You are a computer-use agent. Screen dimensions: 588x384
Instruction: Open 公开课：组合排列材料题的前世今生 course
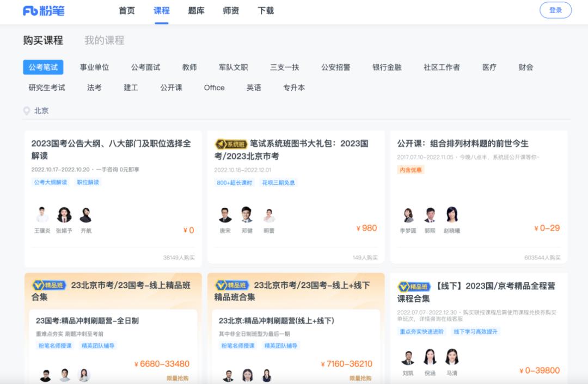[463, 144]
